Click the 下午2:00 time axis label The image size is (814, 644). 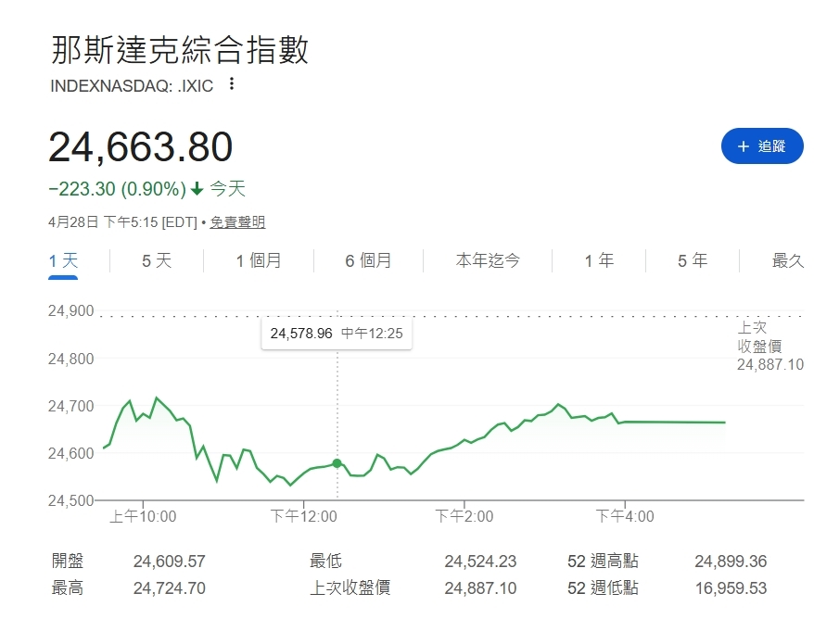[464, 516]
